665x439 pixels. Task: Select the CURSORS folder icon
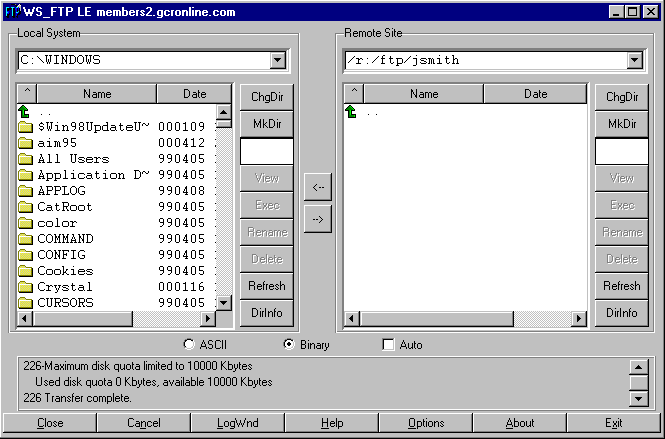point(25,303)
